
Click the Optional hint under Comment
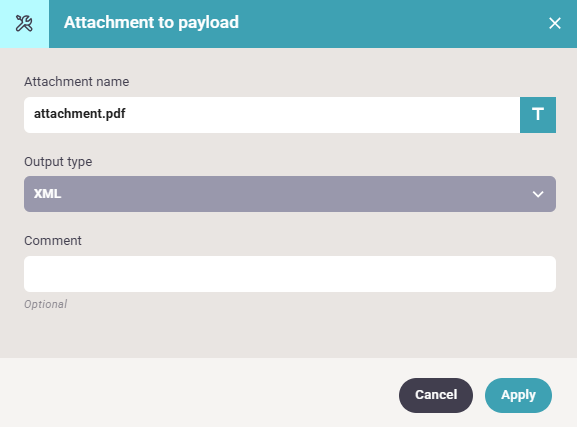point(46,304)
